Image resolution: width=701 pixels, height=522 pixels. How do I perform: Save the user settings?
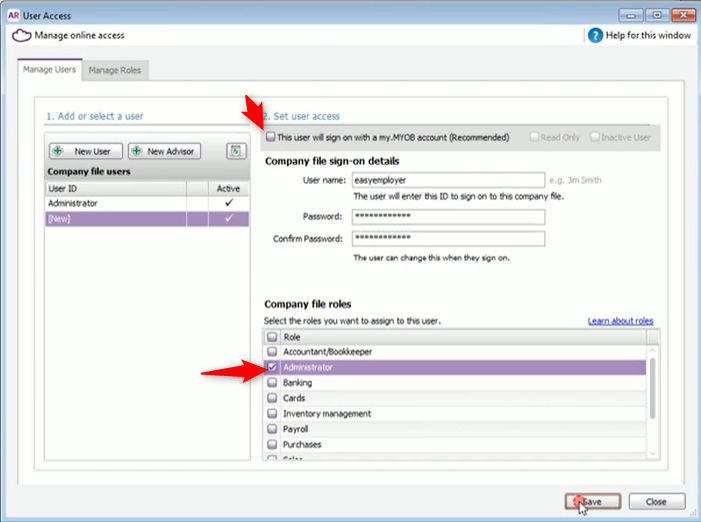[592, 501]
